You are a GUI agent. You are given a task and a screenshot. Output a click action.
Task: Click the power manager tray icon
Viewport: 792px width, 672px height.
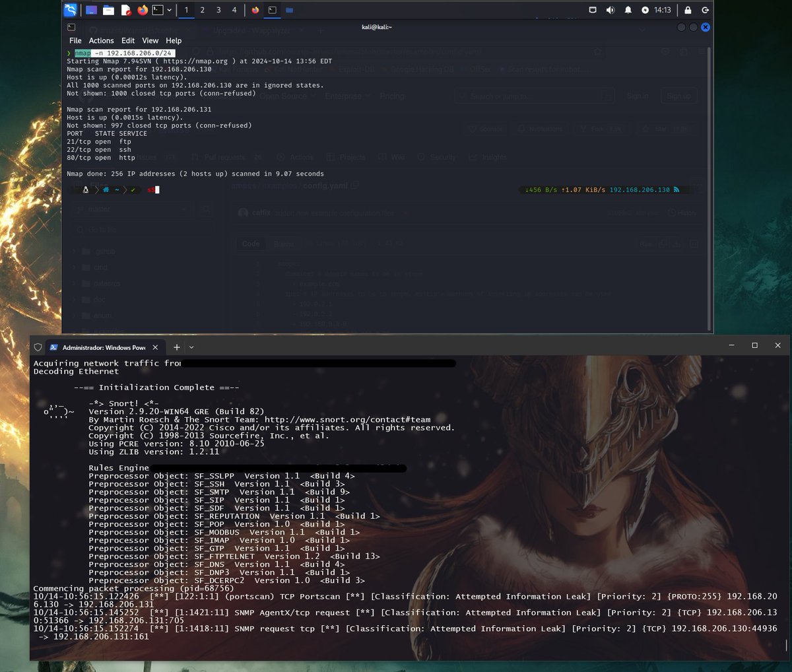645,10
